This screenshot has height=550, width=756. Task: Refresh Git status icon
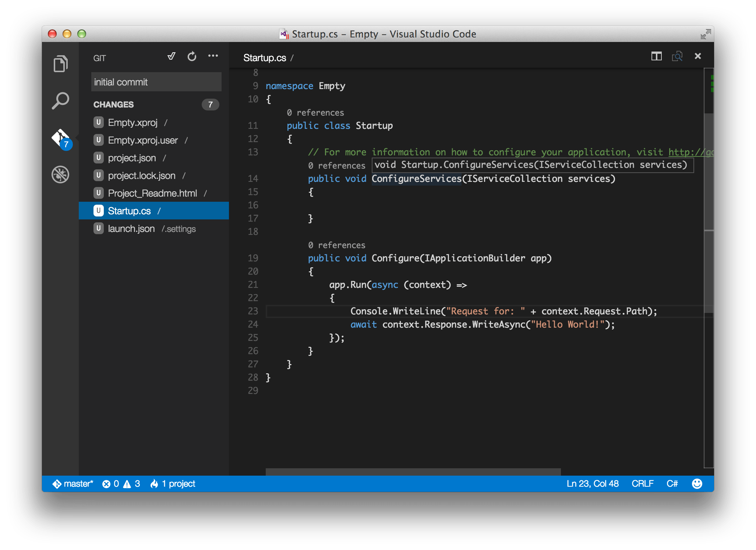[192, 56]
